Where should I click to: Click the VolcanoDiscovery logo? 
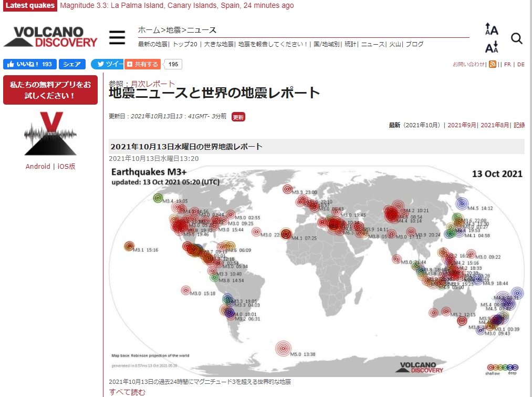pos(50,37)
